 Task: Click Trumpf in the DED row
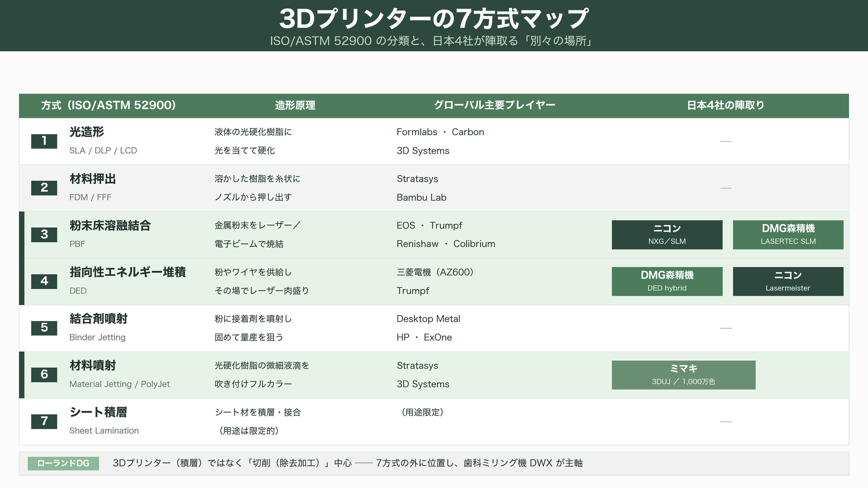pos(413,291)
